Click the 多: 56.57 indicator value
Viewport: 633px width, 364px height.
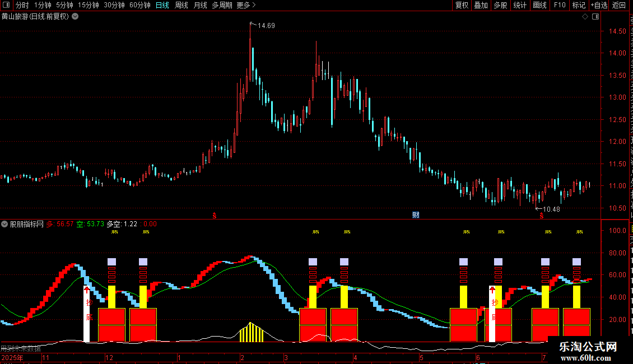tap(60, 224)
